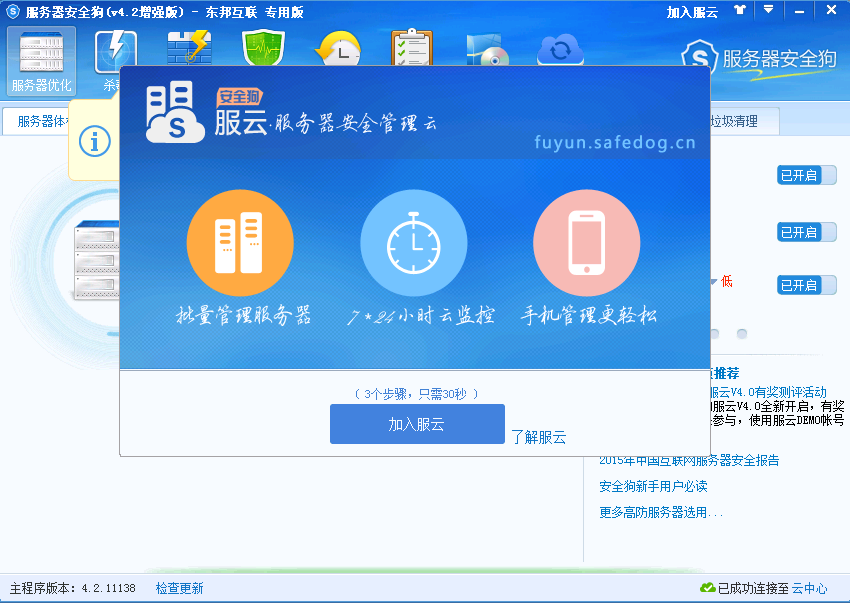This screenshot has height=603, width=850.
Task: Click the 7*24小时云监控 caption
Action: click(x=421, y=315)
